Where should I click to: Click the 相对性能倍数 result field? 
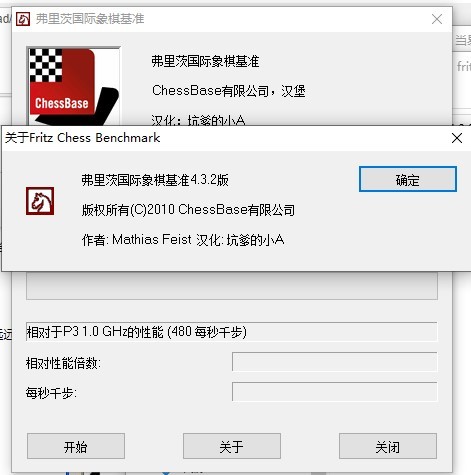tap(334, 362)
